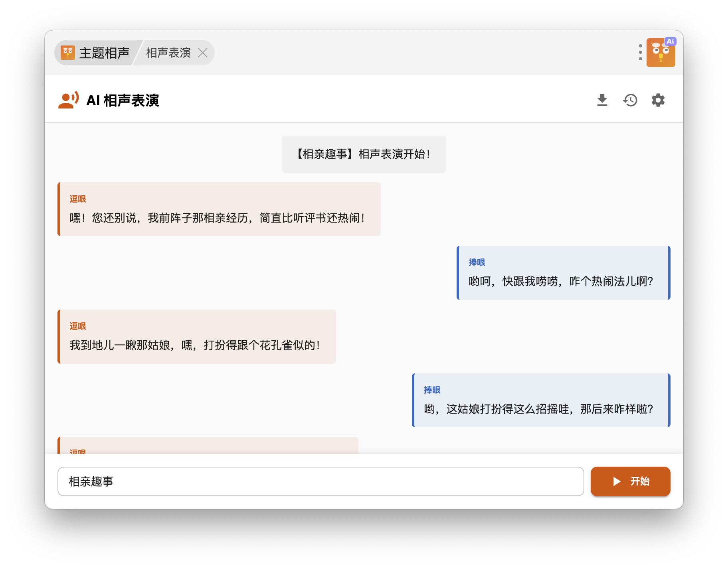Click the reply asking 那后来咋样啦
Screen dimensions: 728x568
[540, 400]
